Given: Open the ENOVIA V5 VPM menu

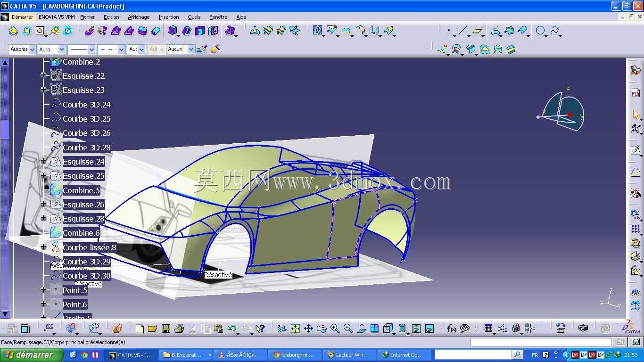Looking at the screenshot, I should [57, 17].
